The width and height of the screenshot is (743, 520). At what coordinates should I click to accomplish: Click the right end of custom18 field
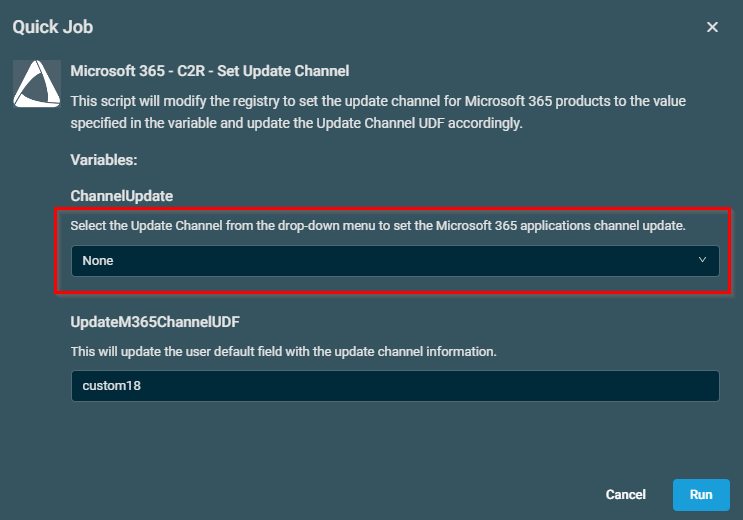pos(690,386)
